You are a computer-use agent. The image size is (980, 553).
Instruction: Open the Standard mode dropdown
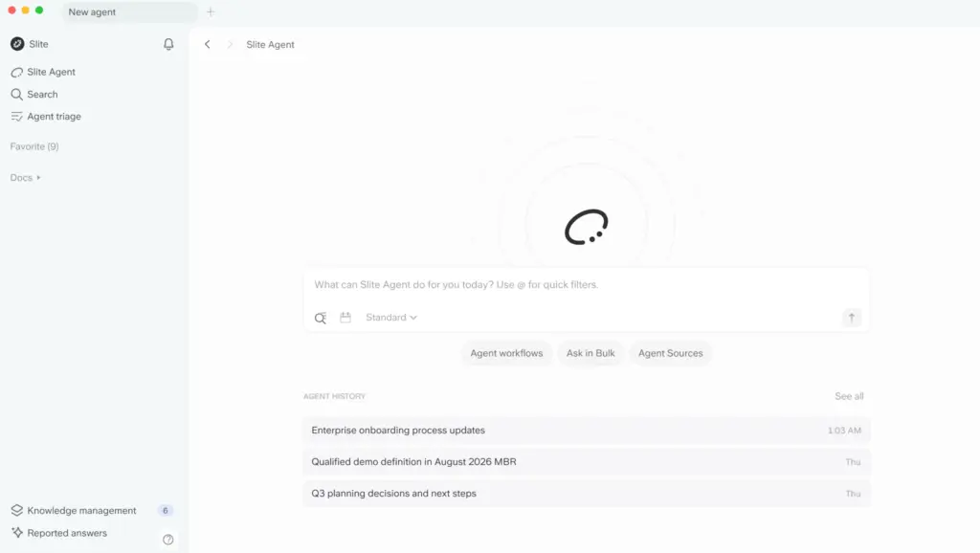tap(391, 318)
